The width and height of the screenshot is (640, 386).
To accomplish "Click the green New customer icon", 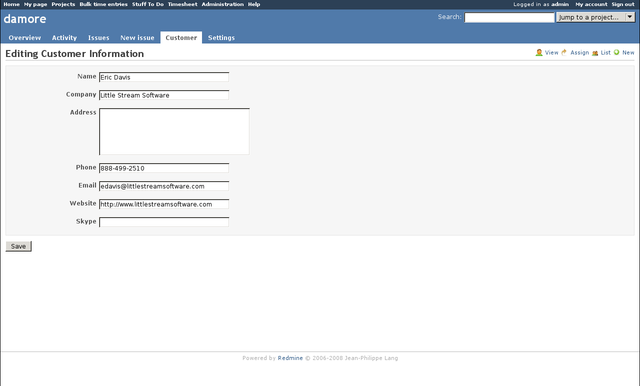I will click(617, 52).
